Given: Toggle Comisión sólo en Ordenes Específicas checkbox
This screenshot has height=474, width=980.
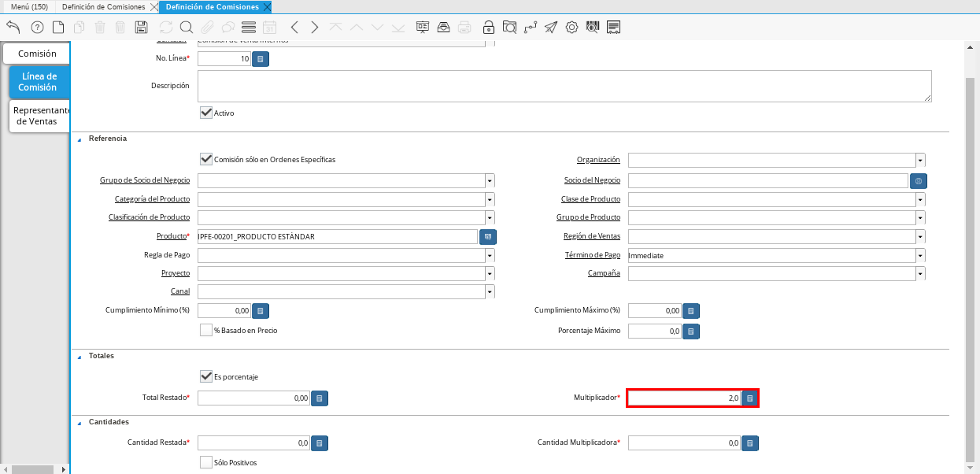Looking at the screenshot, I should tap(206, 159).
